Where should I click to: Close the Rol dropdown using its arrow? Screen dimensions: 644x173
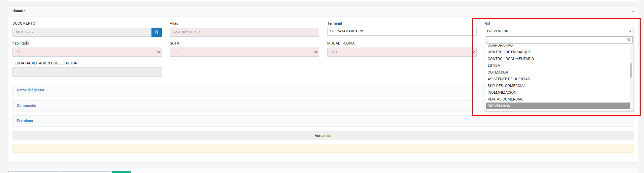click(x=630, y=31)
